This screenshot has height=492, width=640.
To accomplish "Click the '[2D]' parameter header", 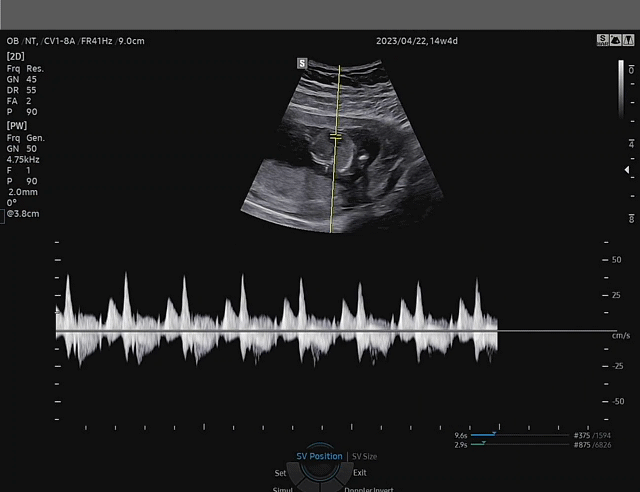I will (x=16, y=56).
